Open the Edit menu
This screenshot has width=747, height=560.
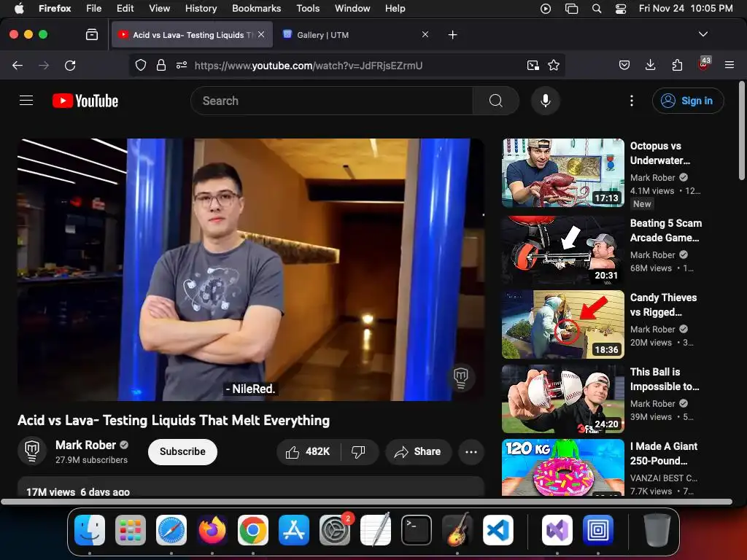tap(125, 9)
